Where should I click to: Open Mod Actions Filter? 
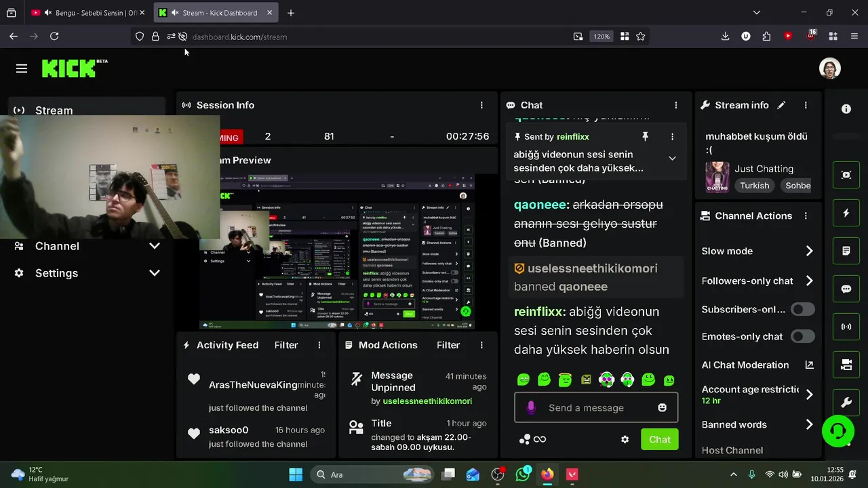pyautogui.click(x=448, y=345)
